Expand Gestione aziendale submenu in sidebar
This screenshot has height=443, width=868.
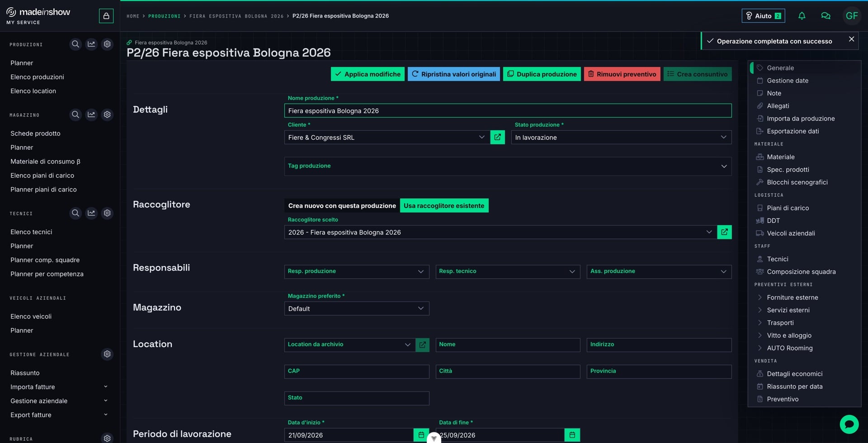click(59, 401)
